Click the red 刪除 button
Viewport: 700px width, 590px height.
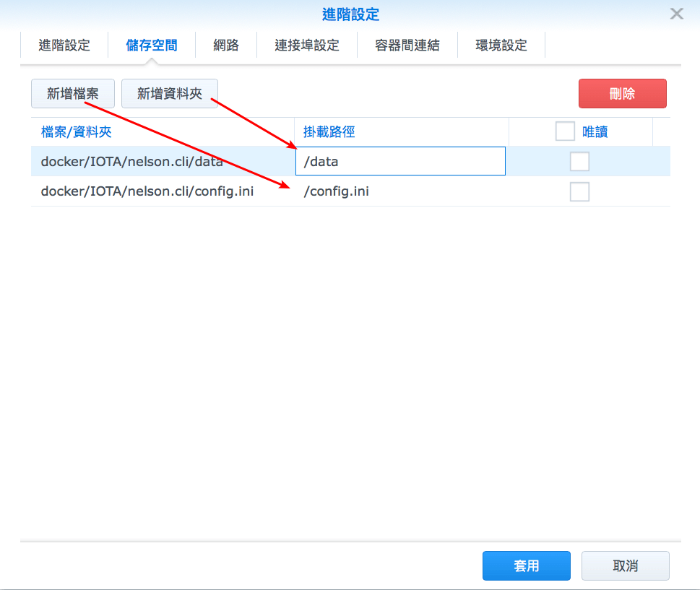point(622,94)
